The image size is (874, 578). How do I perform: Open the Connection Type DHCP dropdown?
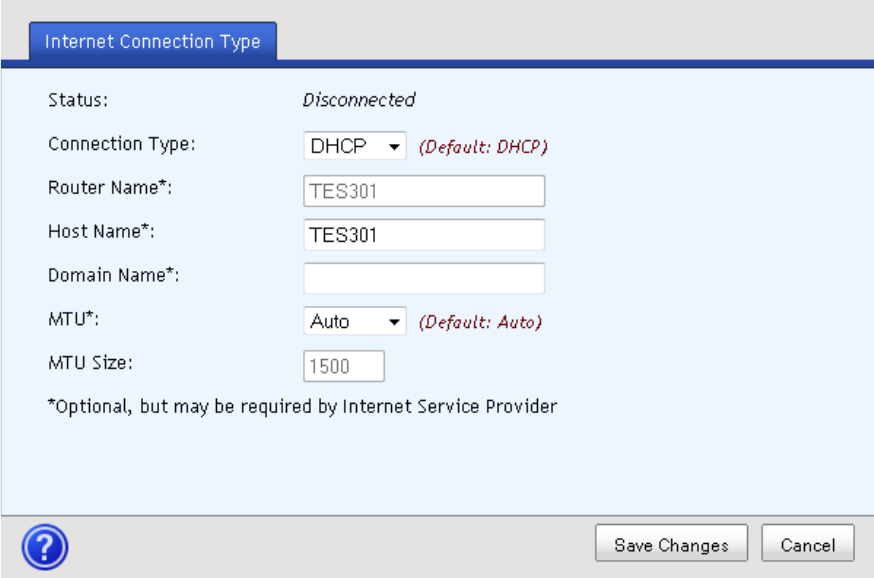pos(354,147)
